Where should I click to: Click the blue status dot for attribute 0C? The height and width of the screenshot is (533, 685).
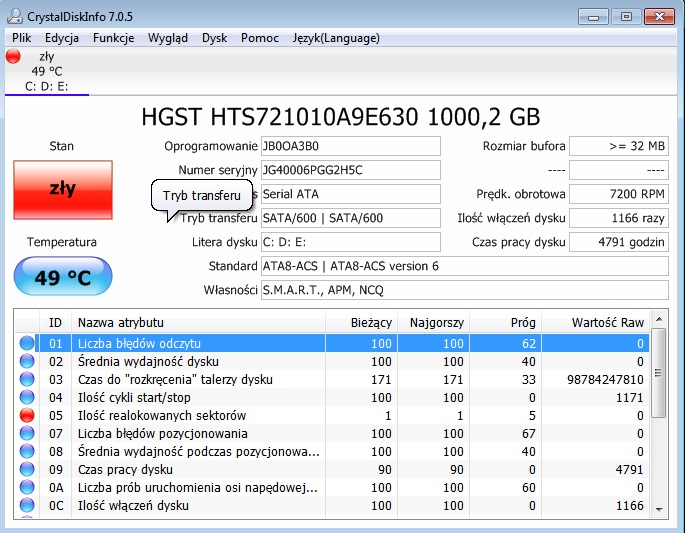[27, 505]
